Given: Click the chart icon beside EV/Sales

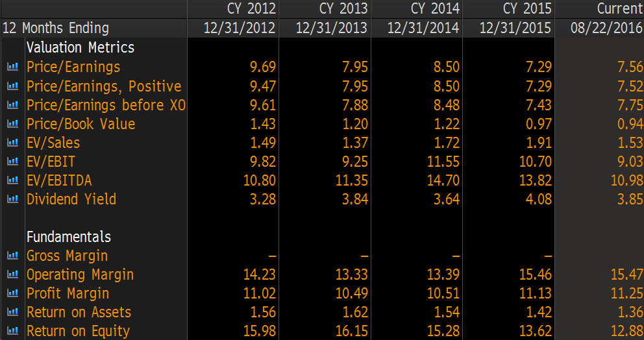Looking at the screenshot, I should point(12,143).
